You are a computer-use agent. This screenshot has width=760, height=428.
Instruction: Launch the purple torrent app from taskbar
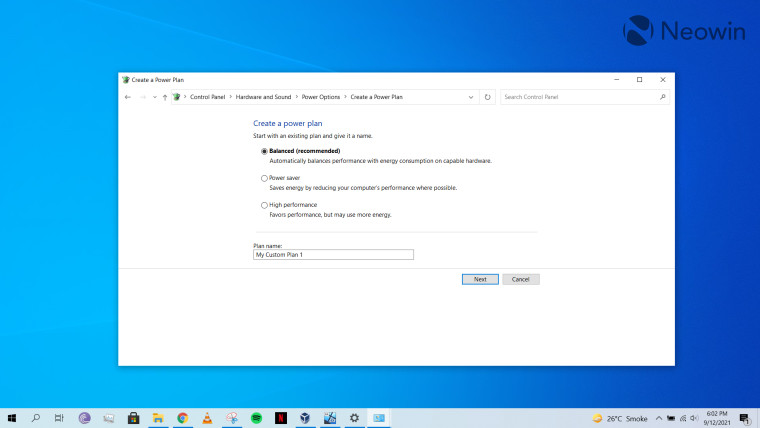coord(84,418)
